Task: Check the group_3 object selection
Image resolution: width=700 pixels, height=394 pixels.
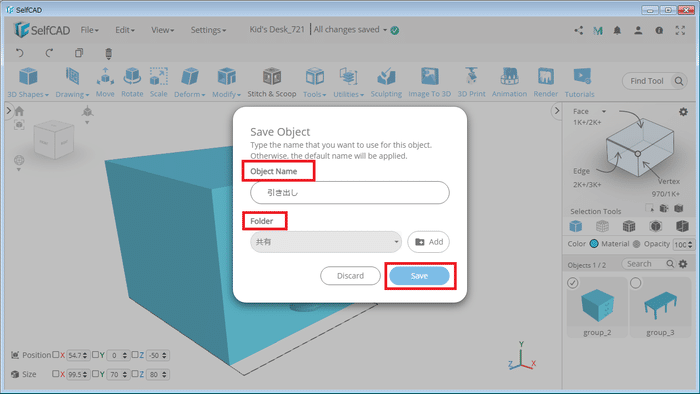Action: pyautogui.click(x=636, y=283)
